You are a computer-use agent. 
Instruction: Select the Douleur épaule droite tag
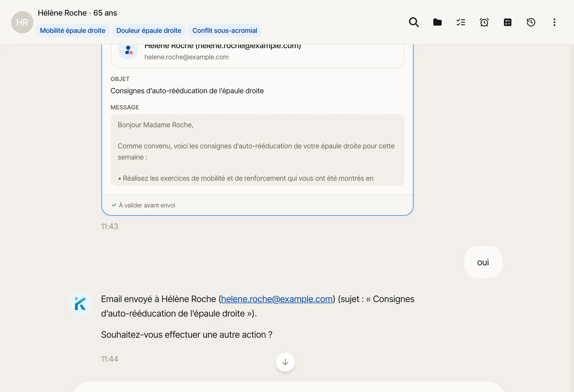coord(149,30)
